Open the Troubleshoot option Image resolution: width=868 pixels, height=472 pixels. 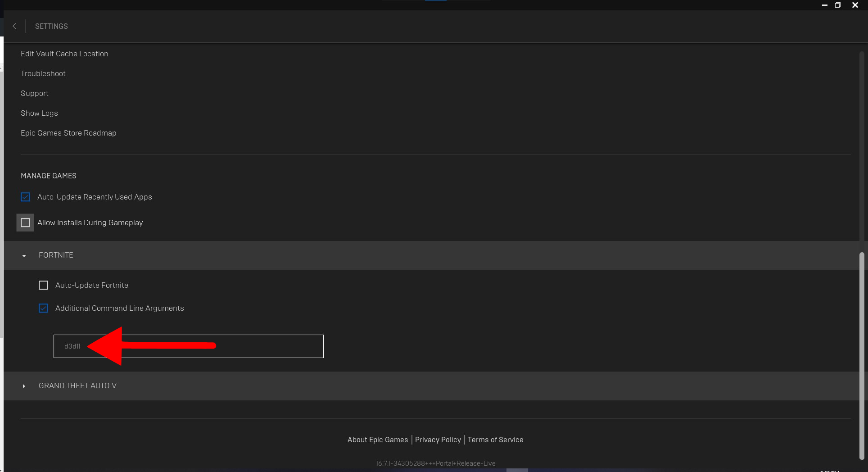tap(43, 73)
